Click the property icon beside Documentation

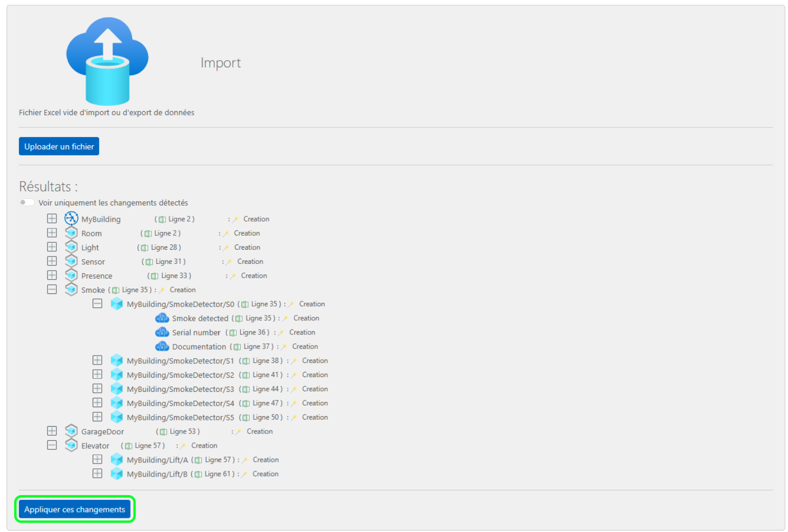coord(162,346)
